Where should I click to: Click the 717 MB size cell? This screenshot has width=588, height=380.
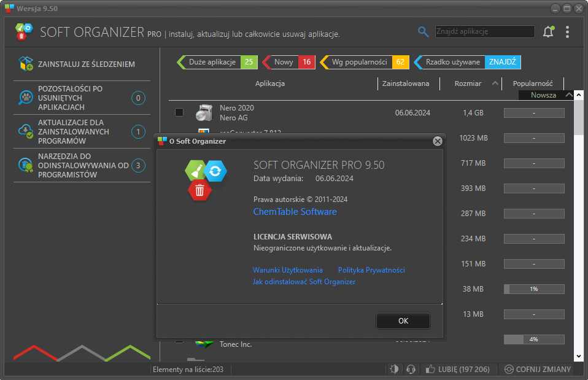point(473,163)
